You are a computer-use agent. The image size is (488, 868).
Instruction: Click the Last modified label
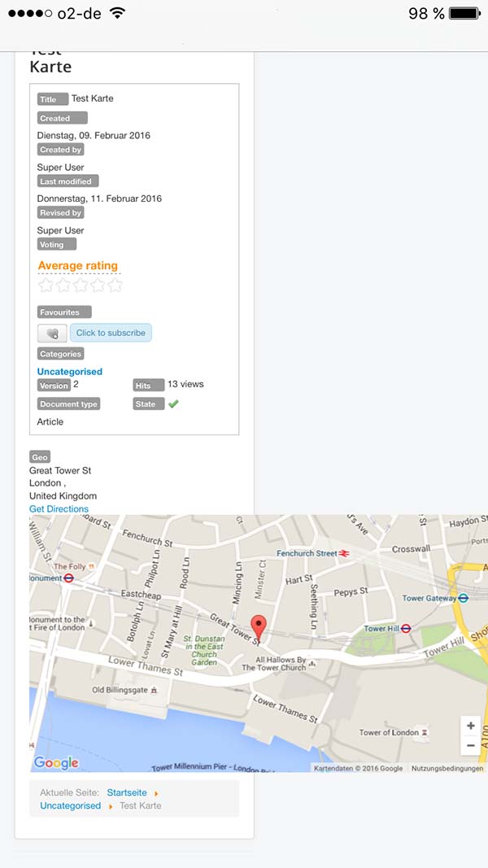(68, 181)
